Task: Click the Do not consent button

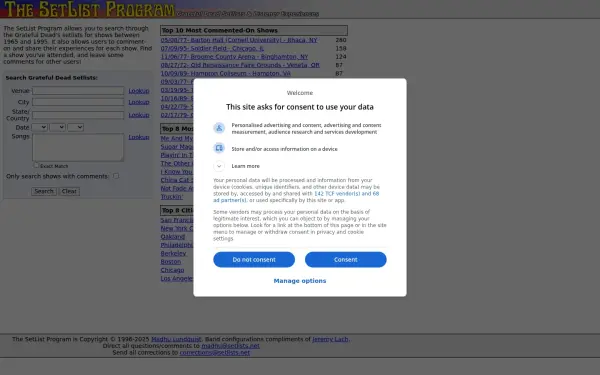Action: (254, 259)
